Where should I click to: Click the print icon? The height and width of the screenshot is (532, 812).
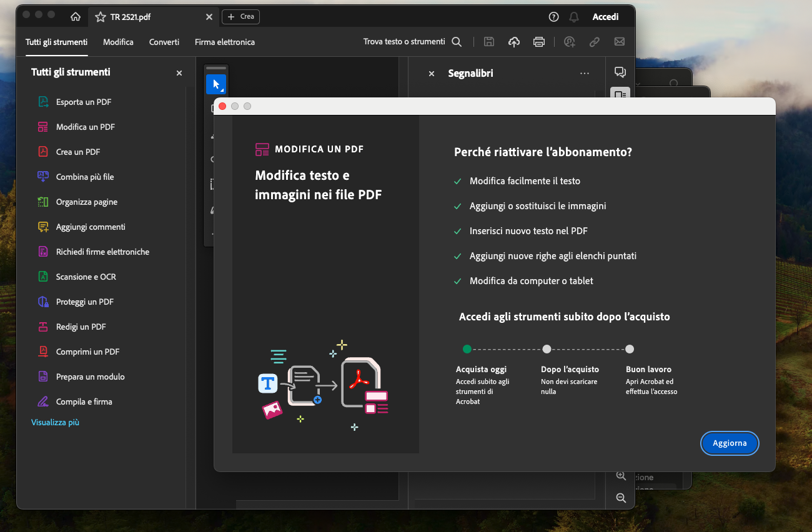[539, 42]
